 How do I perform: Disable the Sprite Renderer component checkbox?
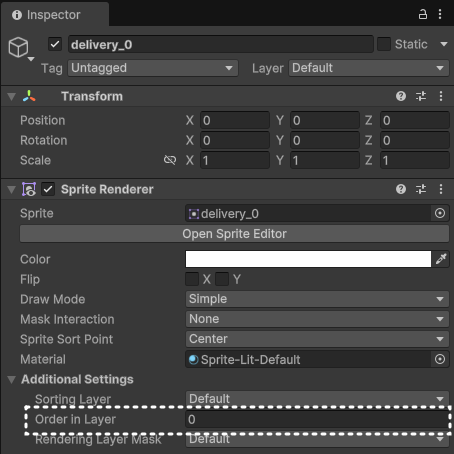point(48,189)
